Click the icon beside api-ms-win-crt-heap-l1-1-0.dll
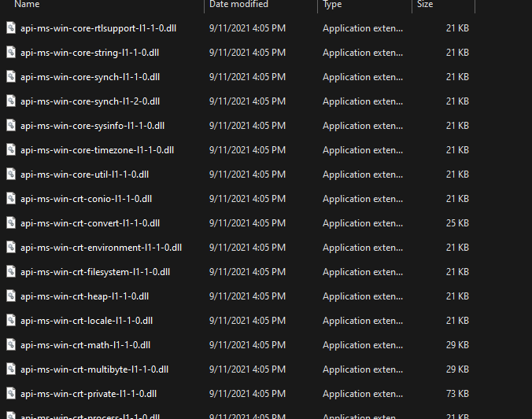 click(x=11, y=296)
